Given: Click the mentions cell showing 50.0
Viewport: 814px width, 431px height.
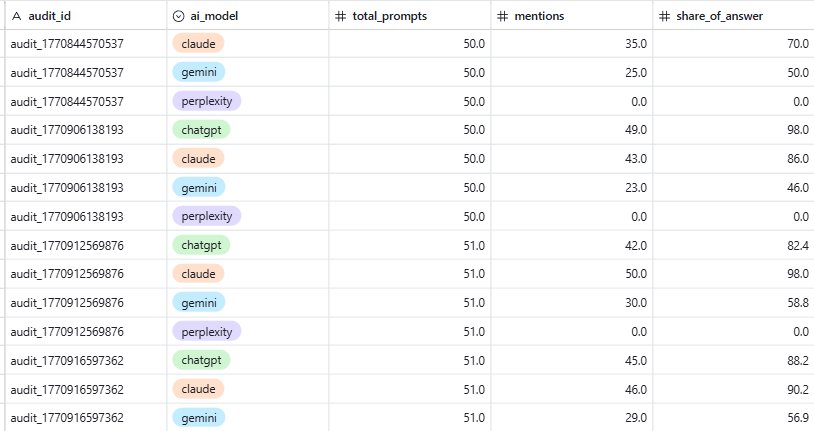Looking at the screenshot, I should point(572,274).
